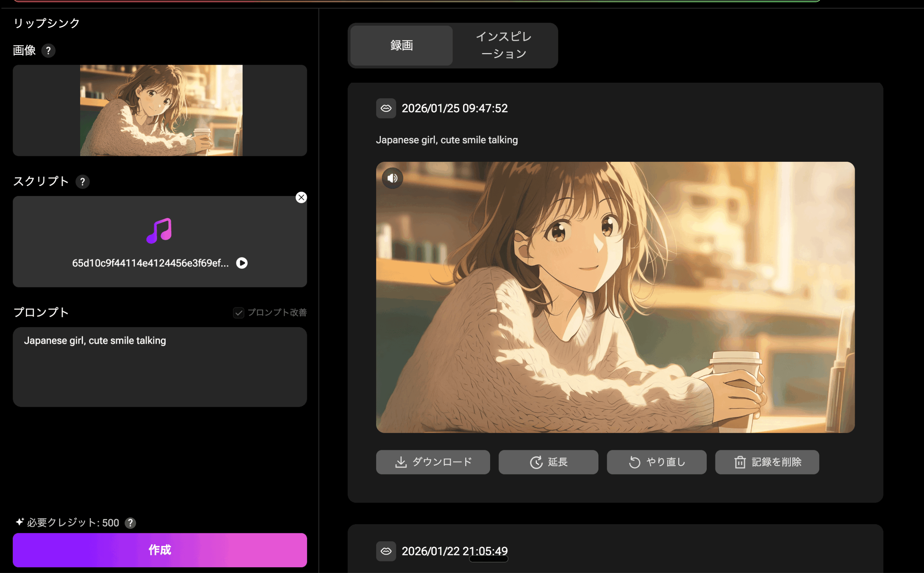The height and width of the screenshot is (573, 924).
Task: Select the audio filename 65d10c9f44114e...
Action: 151,262
